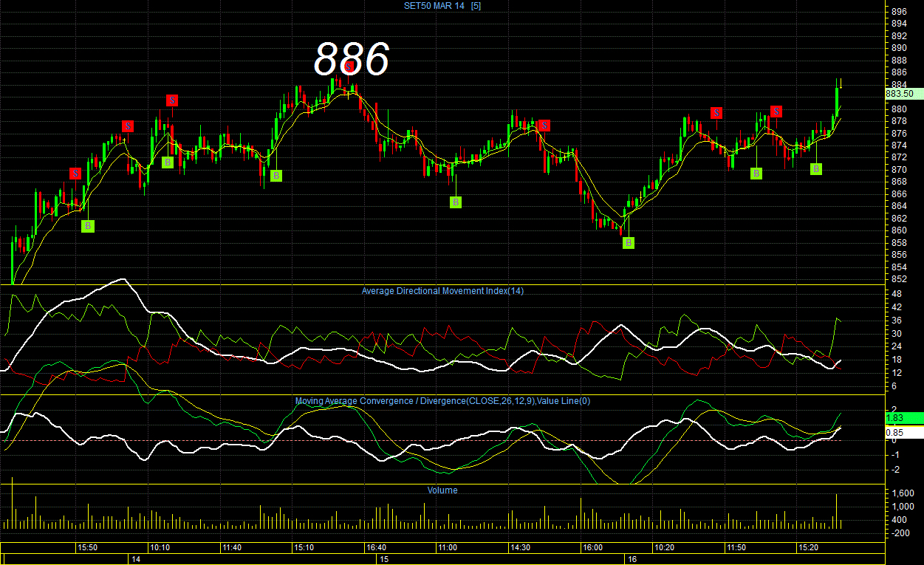Click the Volume panel title
This screenshot has width=924, height=565.
click(x=442, y=490)
